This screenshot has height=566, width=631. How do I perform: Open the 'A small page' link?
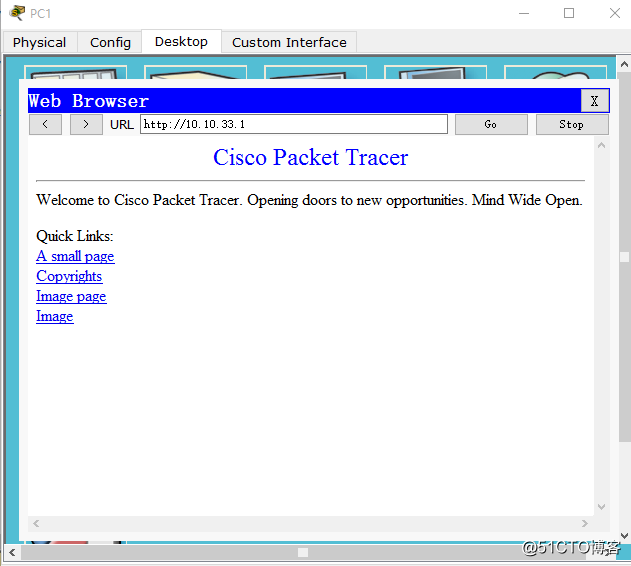click(75, 256)
